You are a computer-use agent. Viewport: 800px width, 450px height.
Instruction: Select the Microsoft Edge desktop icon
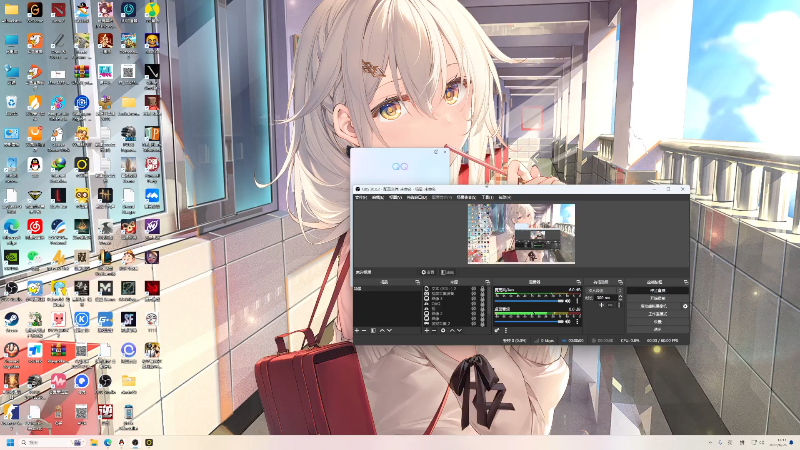[11, 227]
